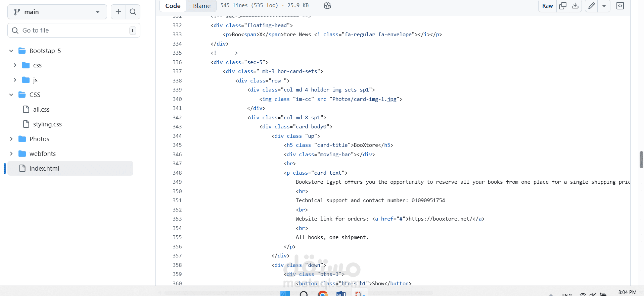644x296 pixels.
Task: Click the search files magnifier button
Action: pyautogui.click(x=133, y=12)
